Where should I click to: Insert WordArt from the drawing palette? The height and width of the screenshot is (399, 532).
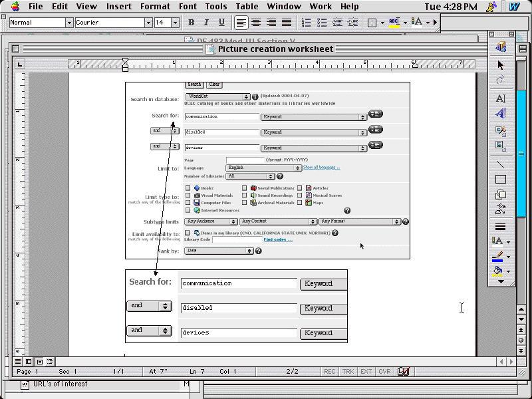click(x=501, y=113)
